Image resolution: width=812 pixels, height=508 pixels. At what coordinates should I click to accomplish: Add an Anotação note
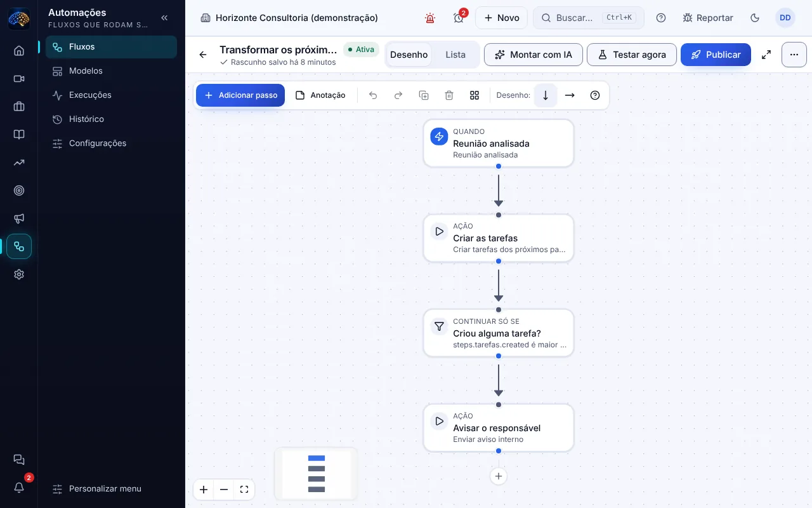tap(320, 95)
